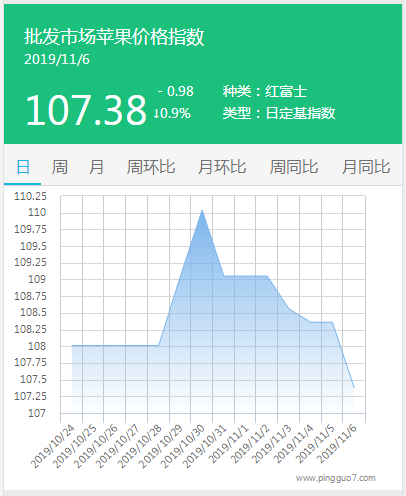Click the 108 y-axis label

pos(37,346)
